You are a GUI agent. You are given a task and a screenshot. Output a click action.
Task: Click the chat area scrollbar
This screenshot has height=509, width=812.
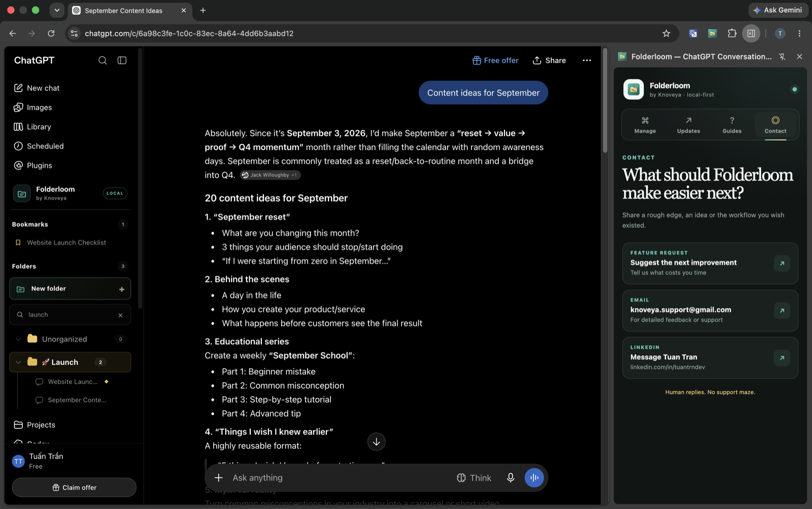pos(605,102)
